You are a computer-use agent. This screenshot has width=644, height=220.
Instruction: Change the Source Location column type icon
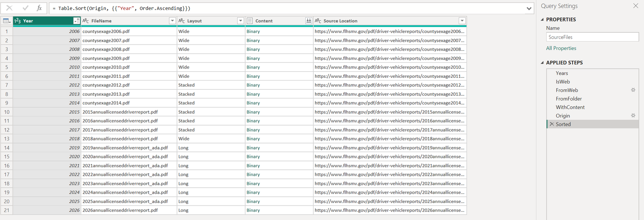(x=318, y=21)
